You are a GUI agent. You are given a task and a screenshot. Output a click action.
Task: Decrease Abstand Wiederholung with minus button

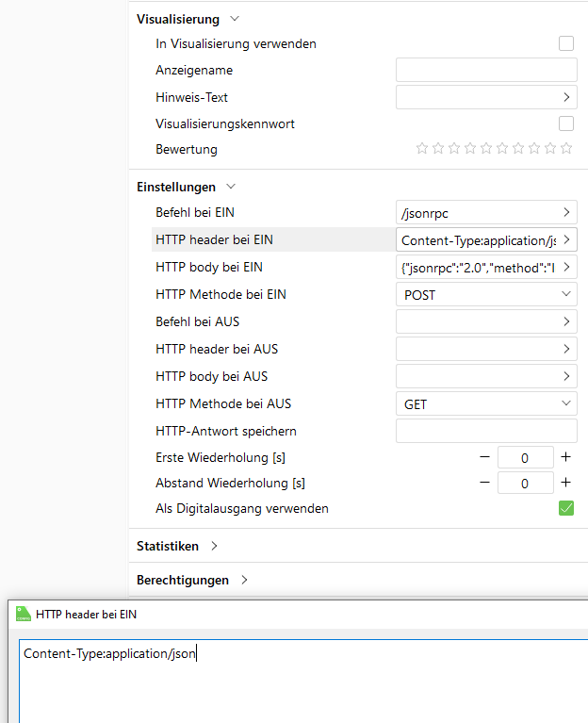484,484
